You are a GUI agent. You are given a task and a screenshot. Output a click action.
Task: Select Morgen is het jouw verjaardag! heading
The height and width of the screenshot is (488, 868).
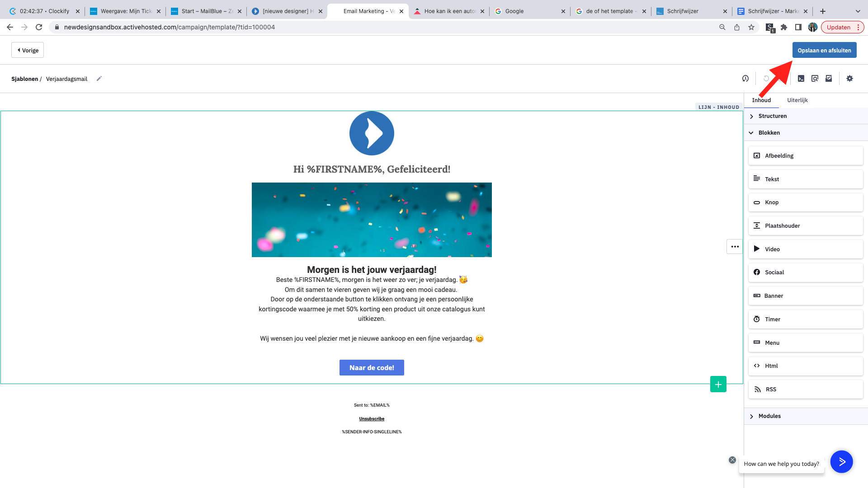[372, 270]
